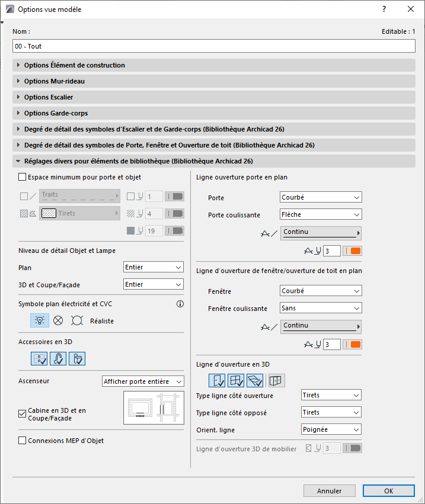Screen dimensions: 425x504
Task: Click the contour line icon next to Traits
Action: pos(28,196)
